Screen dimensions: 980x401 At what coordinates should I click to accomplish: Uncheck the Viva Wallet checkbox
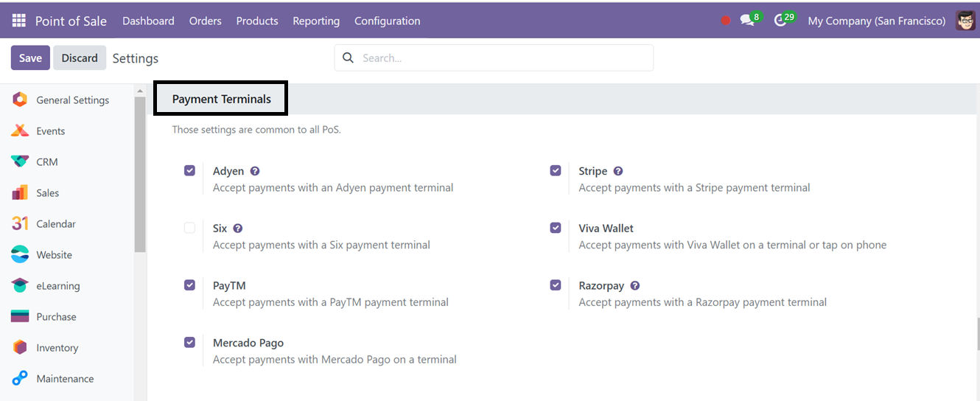tap(556, 228)
